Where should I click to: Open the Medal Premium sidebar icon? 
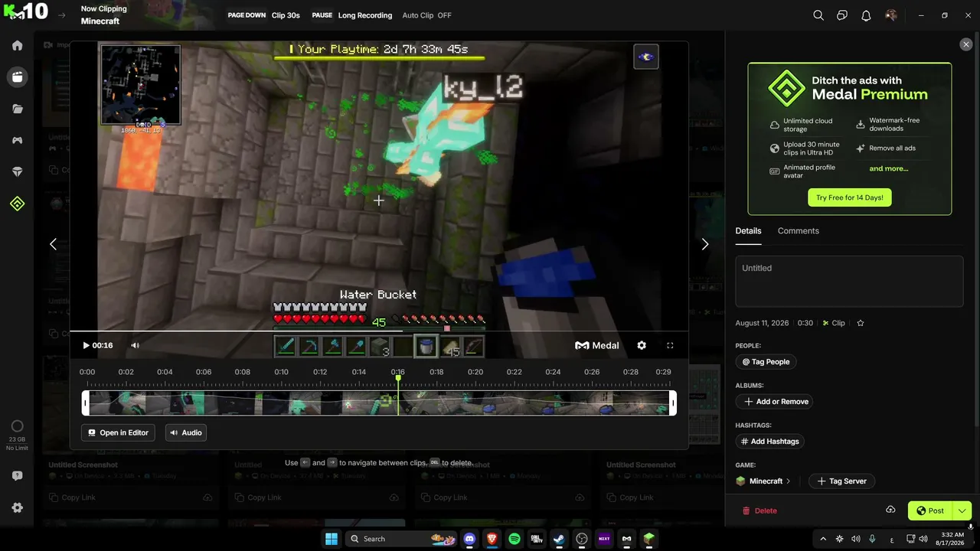coord(17,204)
